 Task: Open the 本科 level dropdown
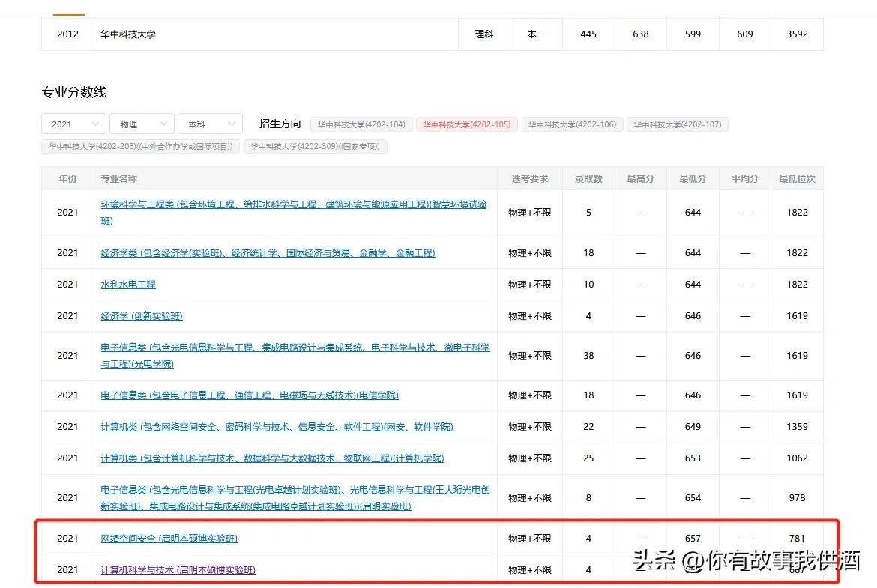point(210,124)
